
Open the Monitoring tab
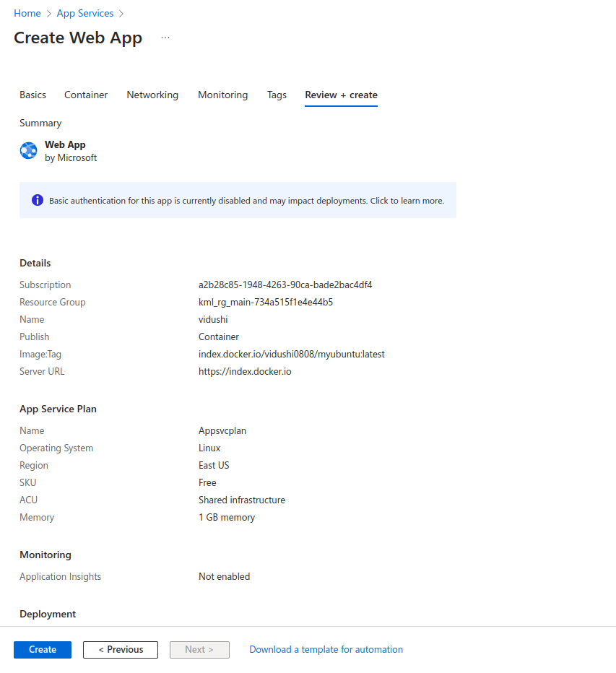[x=222, y=95]
